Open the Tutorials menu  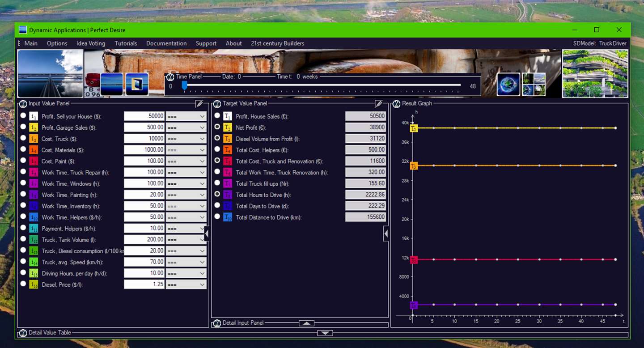[126, 43]
